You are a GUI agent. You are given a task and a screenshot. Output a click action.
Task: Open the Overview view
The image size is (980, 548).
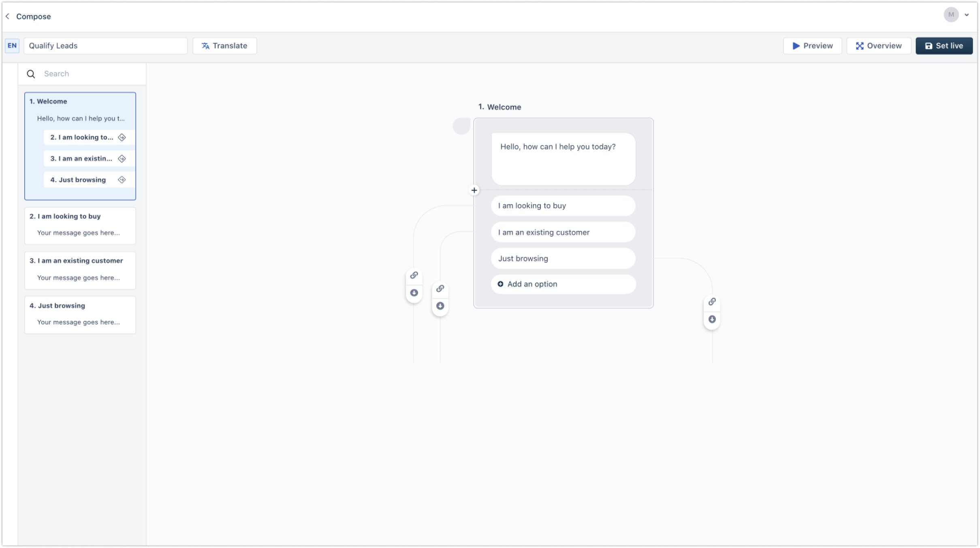878,46
